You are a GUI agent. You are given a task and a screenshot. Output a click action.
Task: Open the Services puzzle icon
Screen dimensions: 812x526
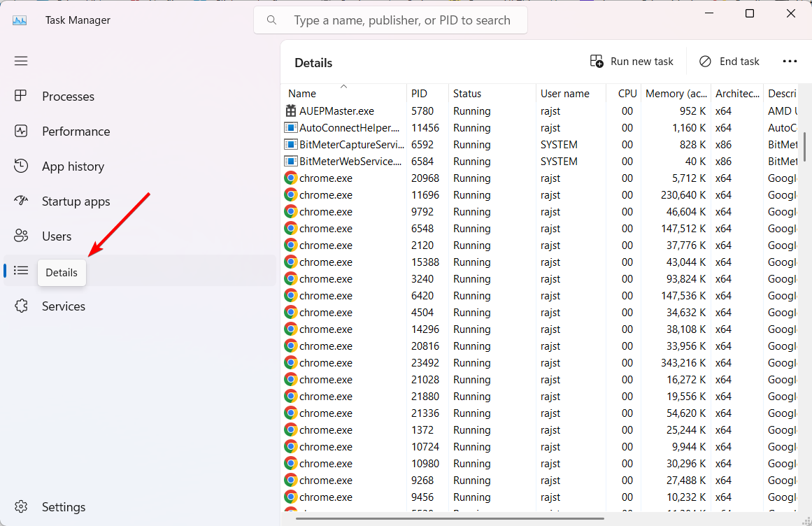21,306
